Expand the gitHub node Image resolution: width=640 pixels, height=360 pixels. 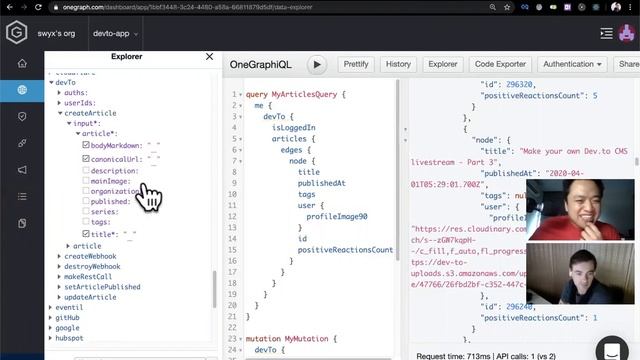[51, 318]
